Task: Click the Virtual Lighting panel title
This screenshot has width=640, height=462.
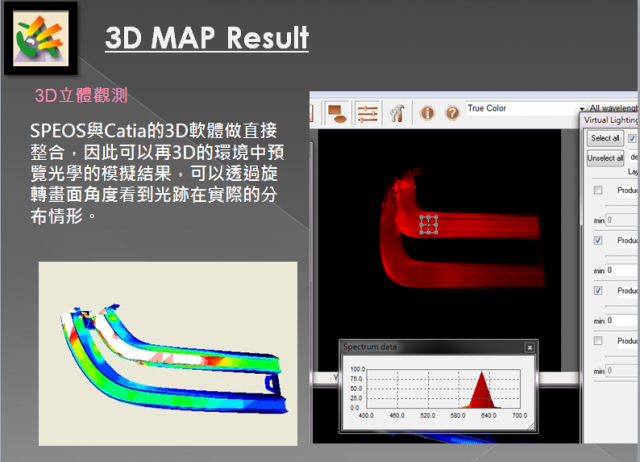Action: 610,120
